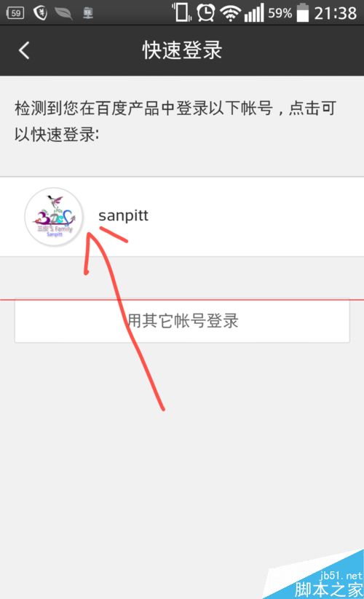The width and height of the screenshot is (364, 599).
Task: Select the sanpitt avatar picture
Action: point(53,217)
